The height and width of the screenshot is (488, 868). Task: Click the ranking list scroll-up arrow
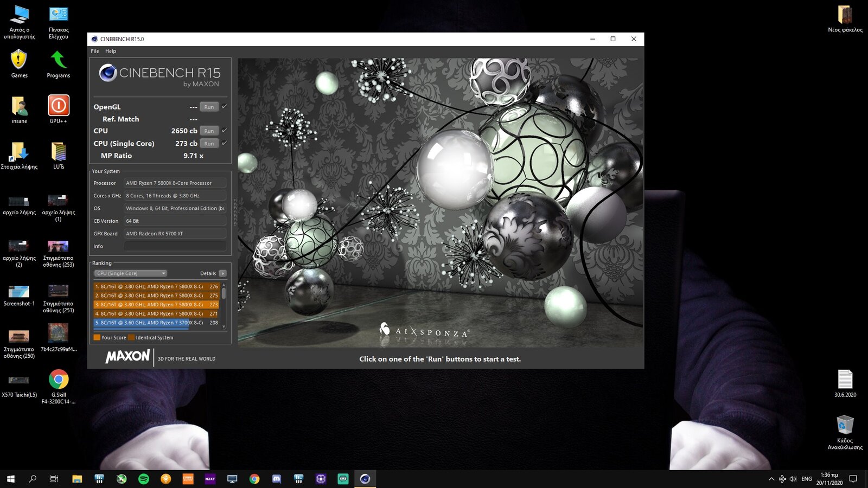click(224, 285)
